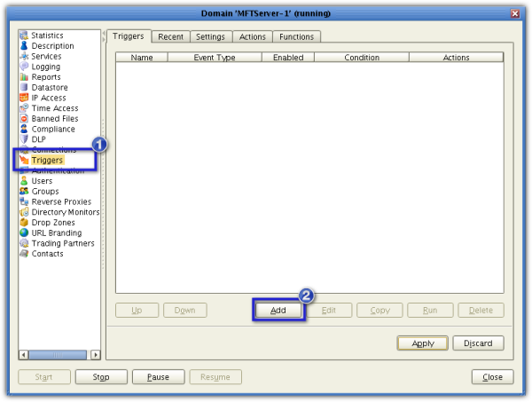Click the Time Access clock icon
The image size is (532, 402).
[24, 108]
